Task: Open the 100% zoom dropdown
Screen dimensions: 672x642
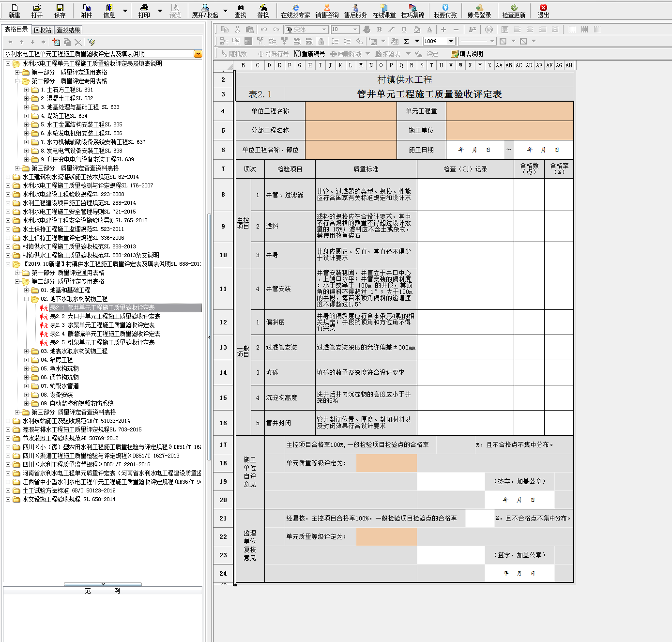Action: pyautogui.click(x=451, y=41)
